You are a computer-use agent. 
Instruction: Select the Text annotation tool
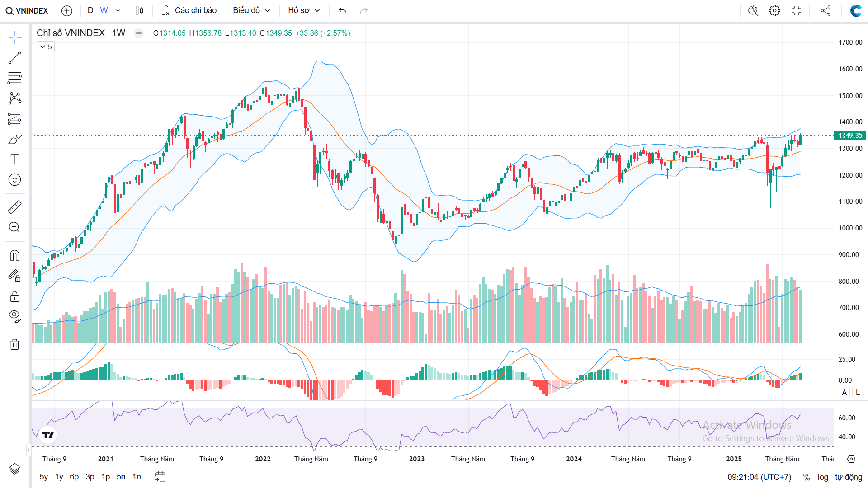[14, 159]
